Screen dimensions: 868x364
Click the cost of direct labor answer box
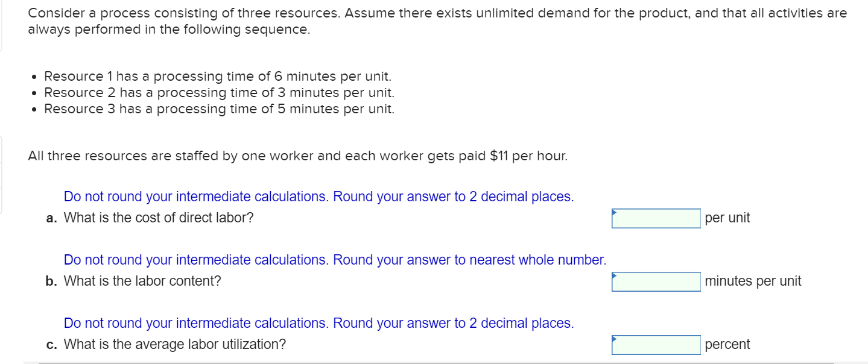pos(655,219)
